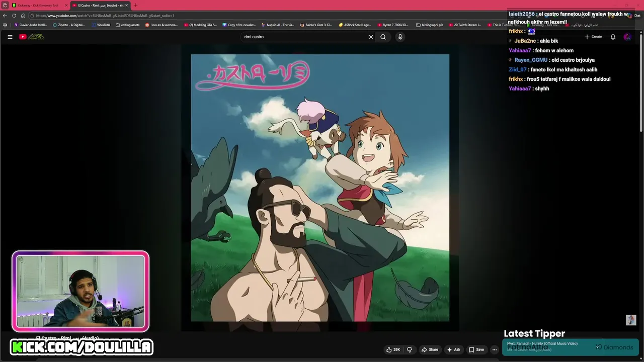This screenshot has height=362, width=644.
Task: Open the Create button
Action: 593,37
